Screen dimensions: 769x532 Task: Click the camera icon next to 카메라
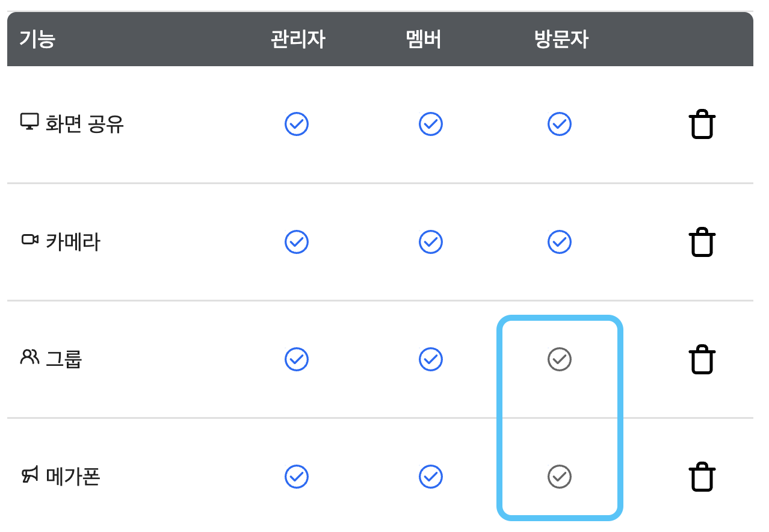click(28, 240)
